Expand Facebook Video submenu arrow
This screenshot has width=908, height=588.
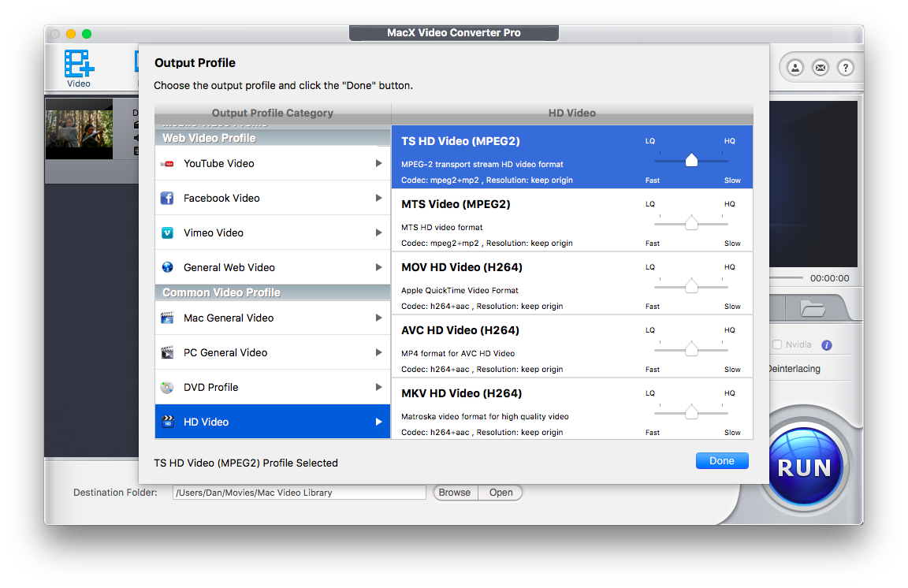tap(378, 198)
